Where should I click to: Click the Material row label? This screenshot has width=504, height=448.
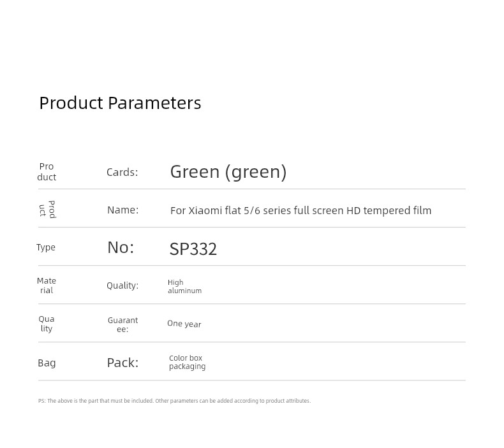[x=47, y=285]
